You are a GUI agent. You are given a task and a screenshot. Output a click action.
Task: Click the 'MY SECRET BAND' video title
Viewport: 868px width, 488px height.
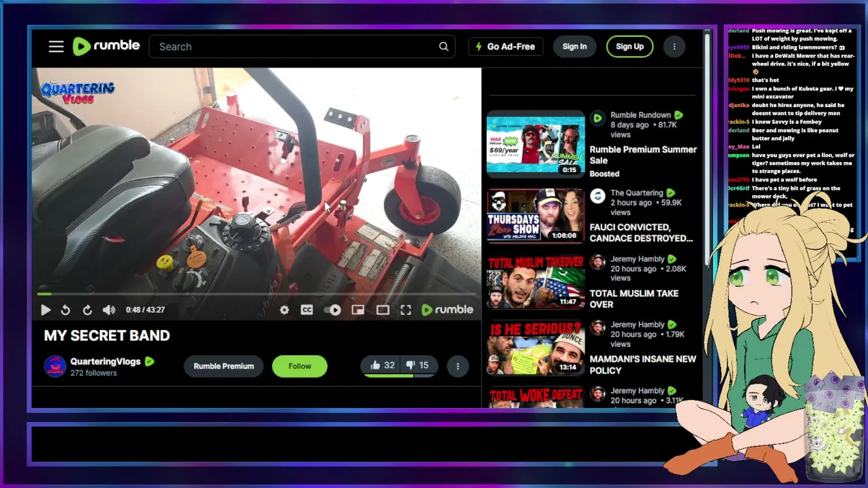click(107, 335)
